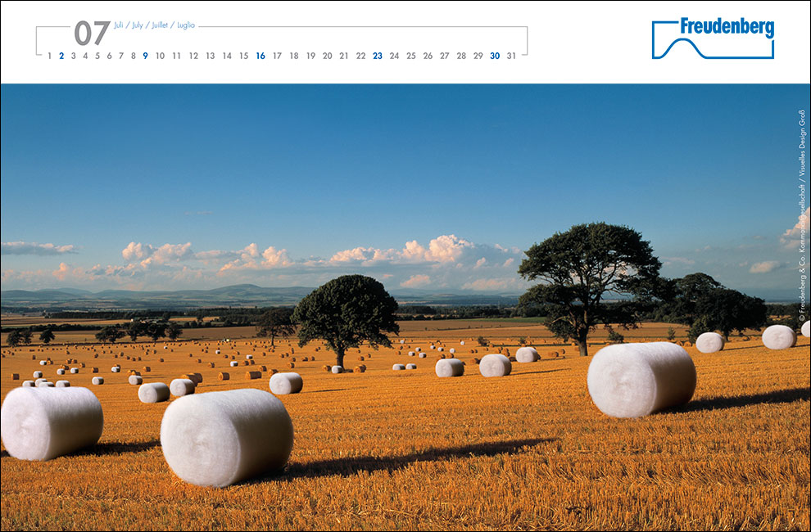The width and height of the screenshot is (811, 532).
Task: Pick the blue date 16
Action: click(261, 56)
